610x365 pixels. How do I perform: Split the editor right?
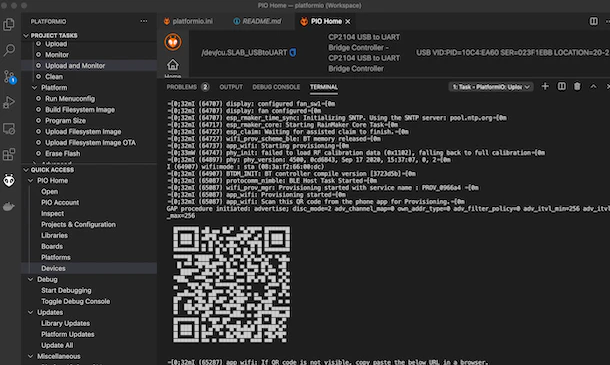pos(593,21)
